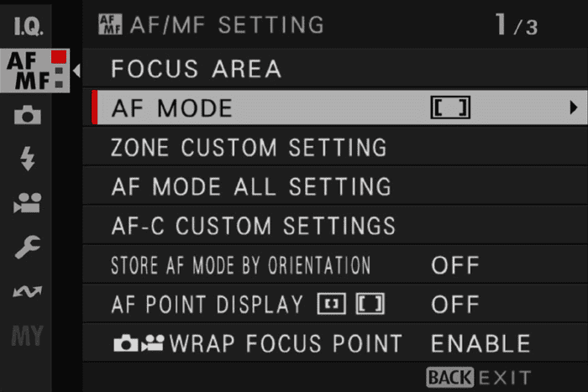The image size is (588, 392).
Task: Collapse menu with left arrow beside AF/MF tab
Action: [77, 71]
